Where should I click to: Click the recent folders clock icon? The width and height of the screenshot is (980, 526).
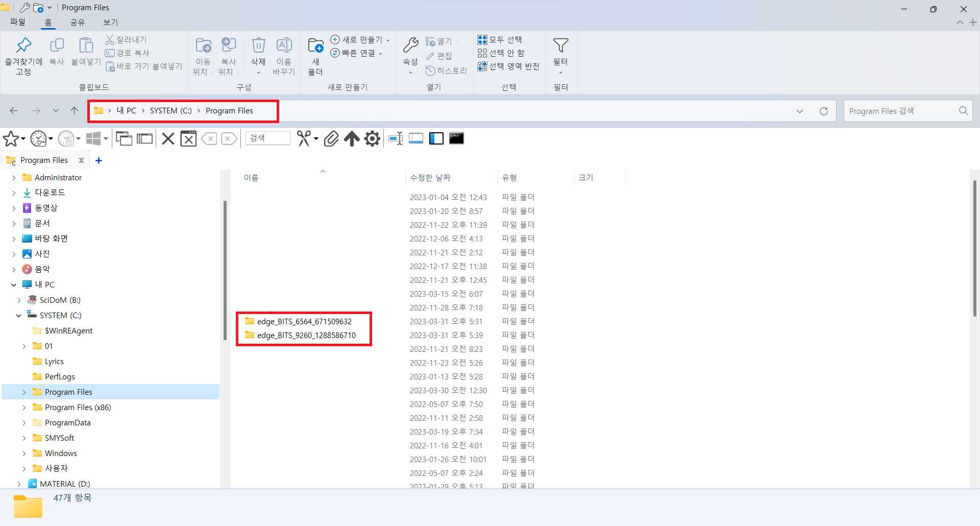(x=38, y=138)
